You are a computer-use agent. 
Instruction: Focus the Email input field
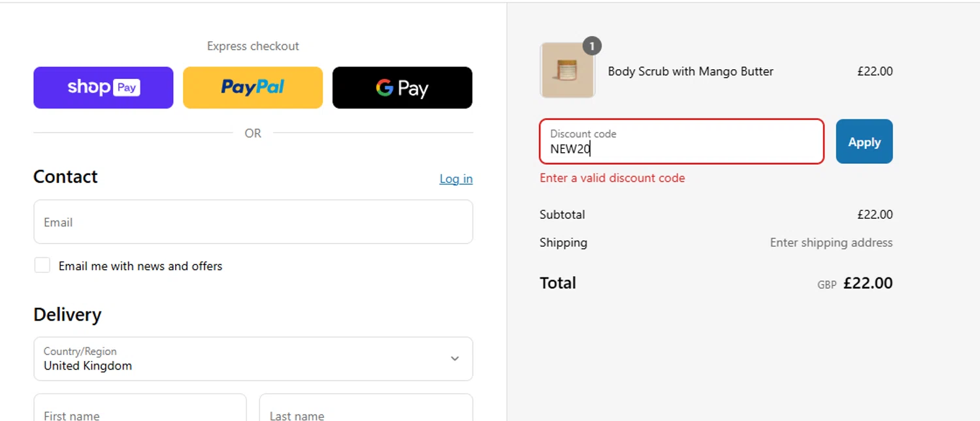pyautogui.click(x=253, y=222)
